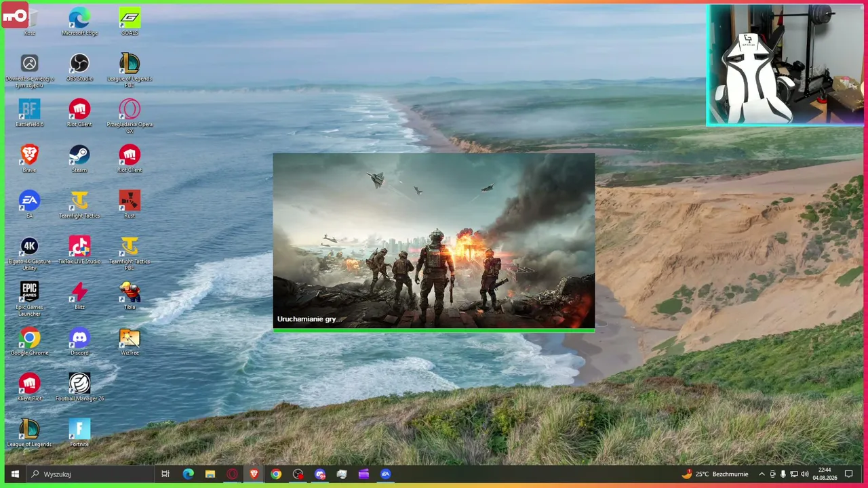Switch to Opera GX on the taskbar
Image resolution: width=868 pixels, height=488 pixels.
232,474
